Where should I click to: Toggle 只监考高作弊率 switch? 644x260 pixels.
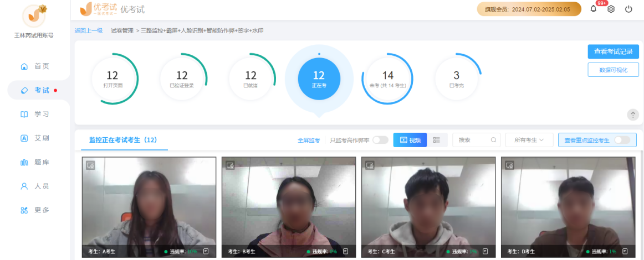[380, 140]
